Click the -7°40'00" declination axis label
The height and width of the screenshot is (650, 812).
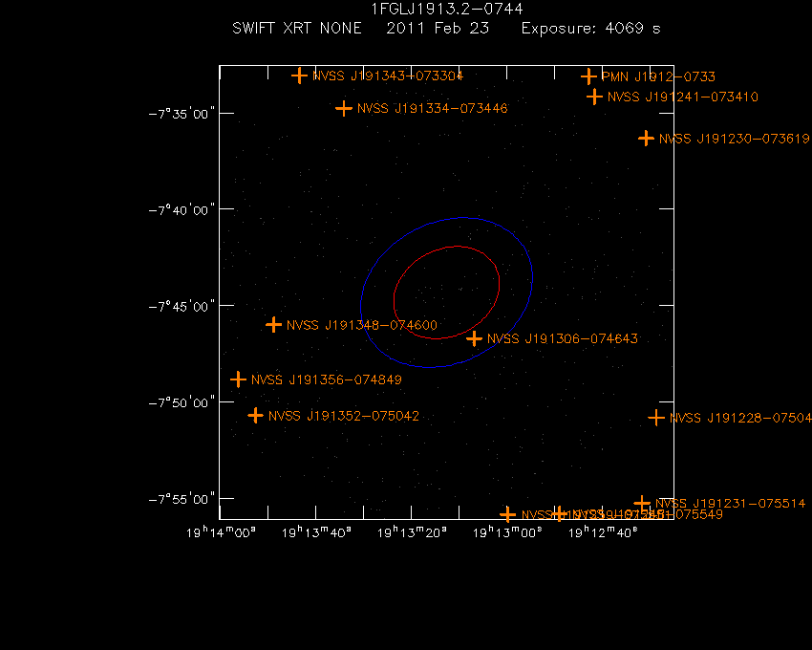[182, 210]
